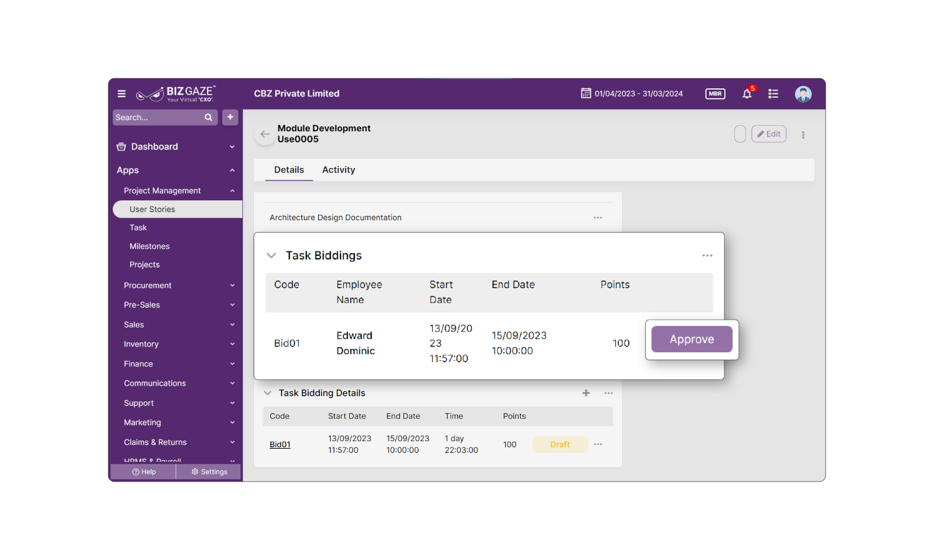Screen dimensions: 934x560
Task: Click the Draft status badge
Action: [x=560, y=444]
